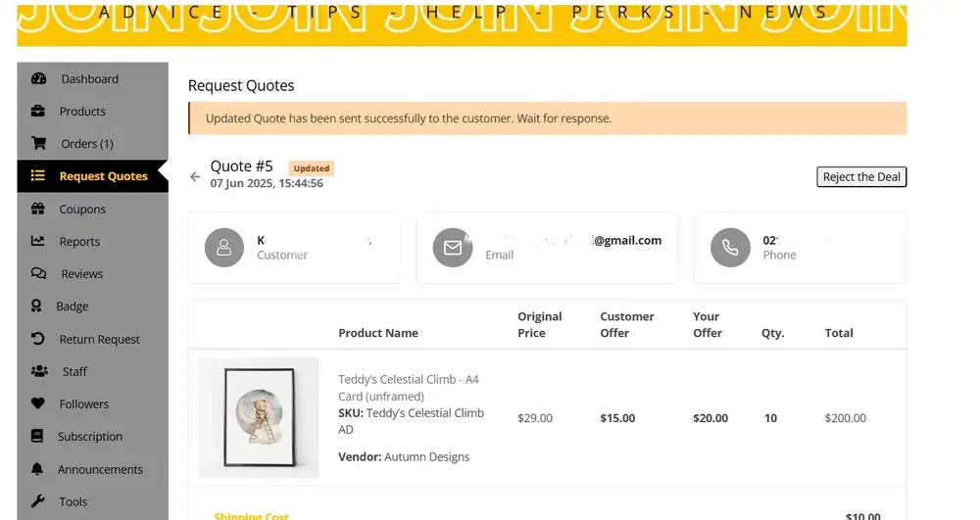Click the Badge ribbon icon
The image size is (980, 520).
click(36, 306)
